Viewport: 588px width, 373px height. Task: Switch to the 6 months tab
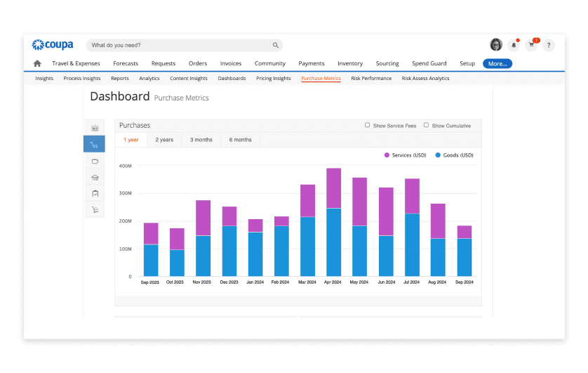point(240,140)
